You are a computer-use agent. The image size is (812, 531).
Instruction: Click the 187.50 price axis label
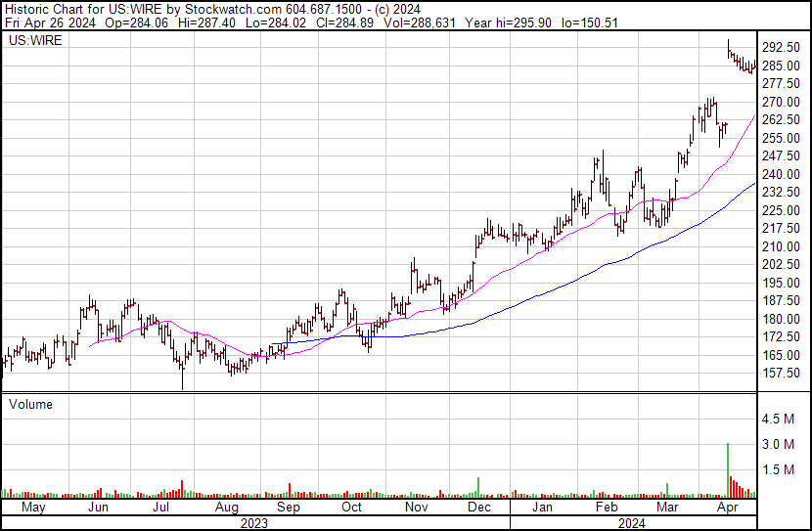pos(781,300)
